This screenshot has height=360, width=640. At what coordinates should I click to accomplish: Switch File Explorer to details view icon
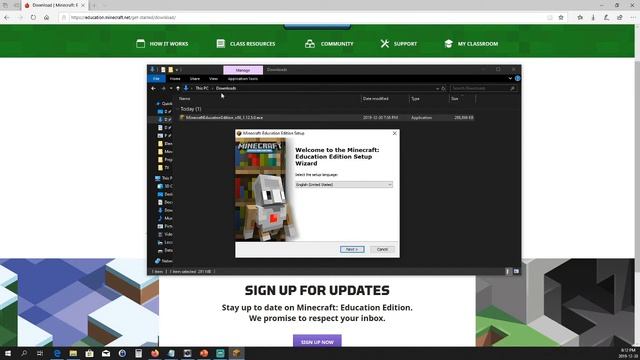508,271
